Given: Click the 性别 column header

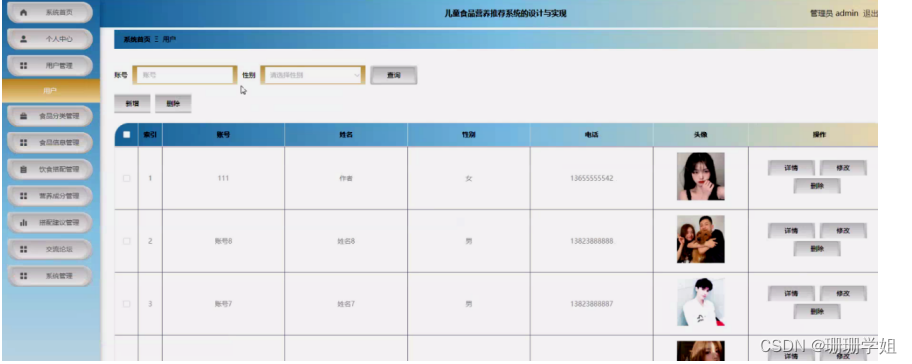Looking at the screenshot, I should [469, 135].
